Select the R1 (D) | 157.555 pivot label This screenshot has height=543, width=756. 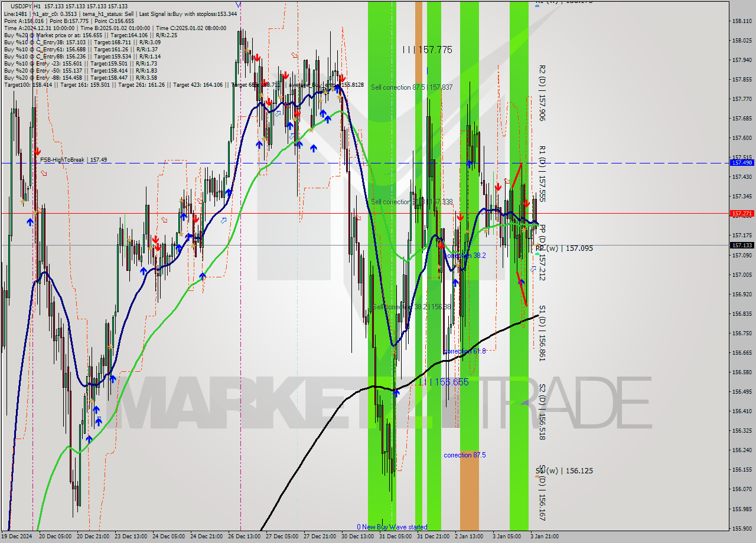pyautogui.click(x=542, y=175)
